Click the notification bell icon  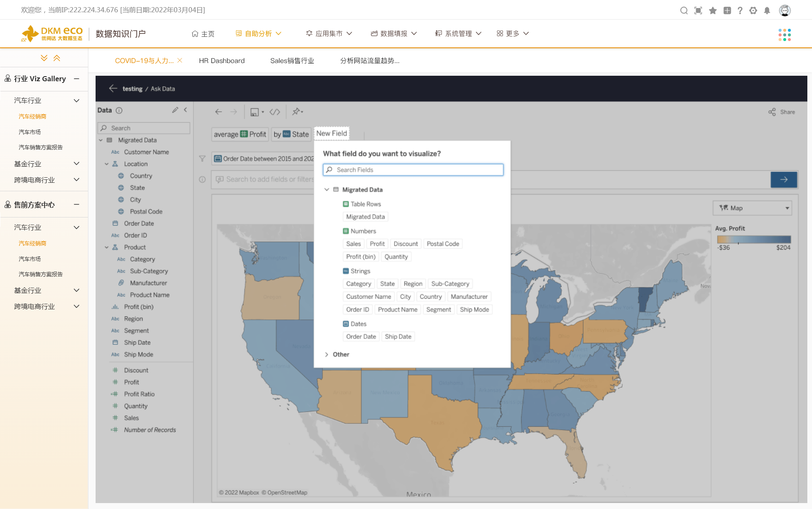point(767,11)
